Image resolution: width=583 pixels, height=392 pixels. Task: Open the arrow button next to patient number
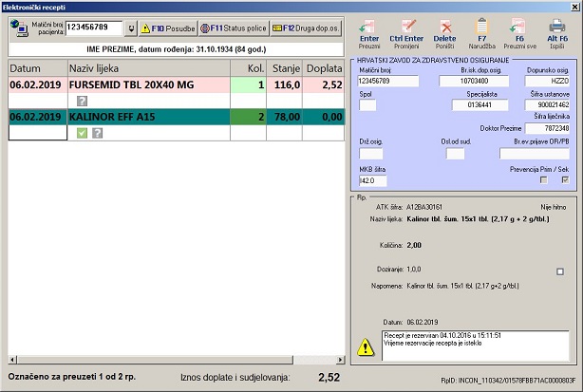click(131, 28)
